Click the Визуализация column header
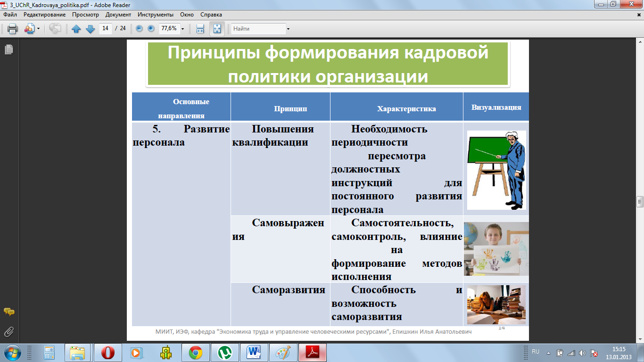Screen dimensions: 644x362 click(496, 107)
